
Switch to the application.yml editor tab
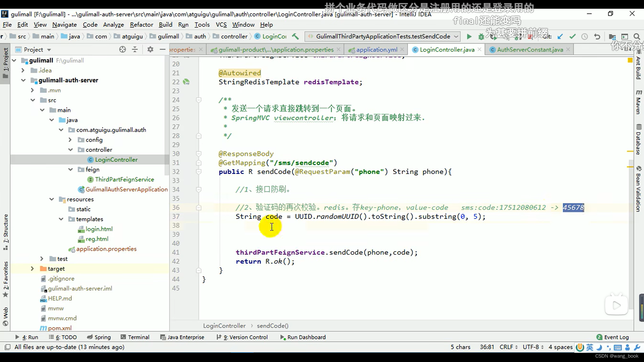pos(376,50)
